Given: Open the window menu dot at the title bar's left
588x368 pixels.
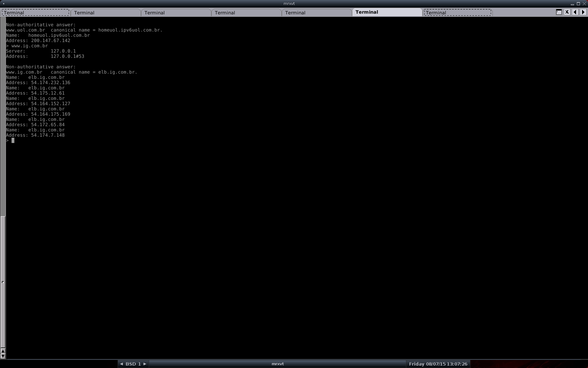Looking at the screenshot, I should coord(3,4).
